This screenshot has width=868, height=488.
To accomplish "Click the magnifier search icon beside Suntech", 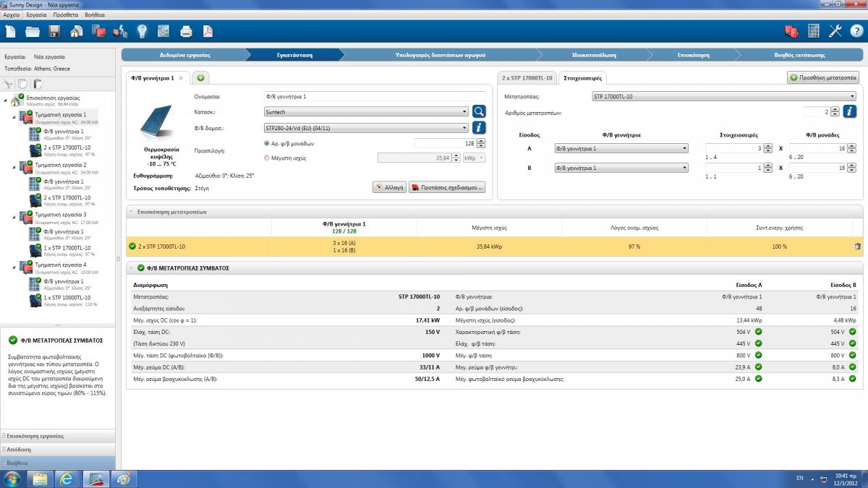I will tap(479, 111).
